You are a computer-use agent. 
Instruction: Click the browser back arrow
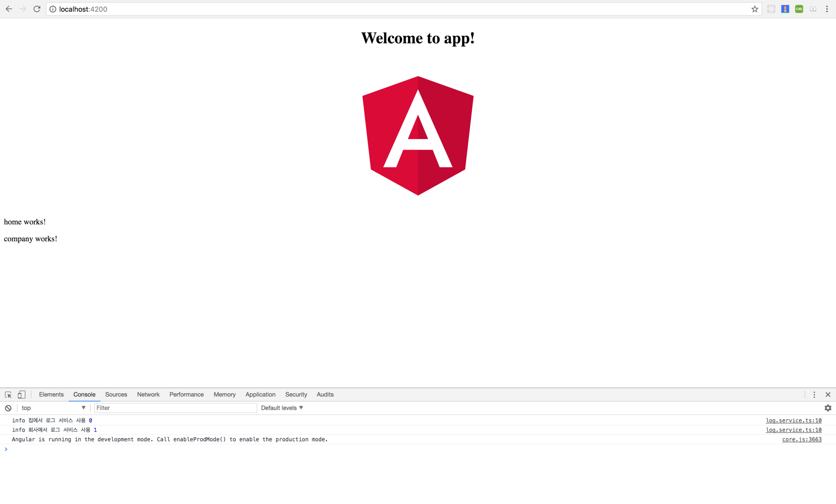(x=9, y=9)
